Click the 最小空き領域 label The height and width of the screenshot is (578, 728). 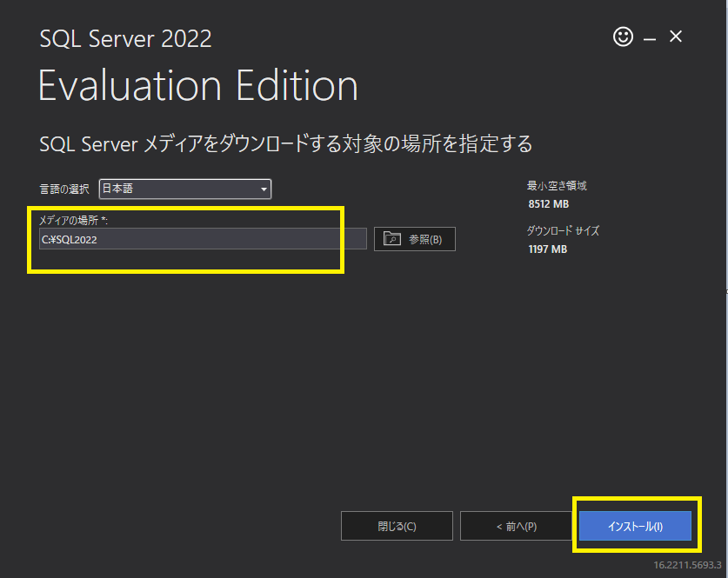pos(557,186)
